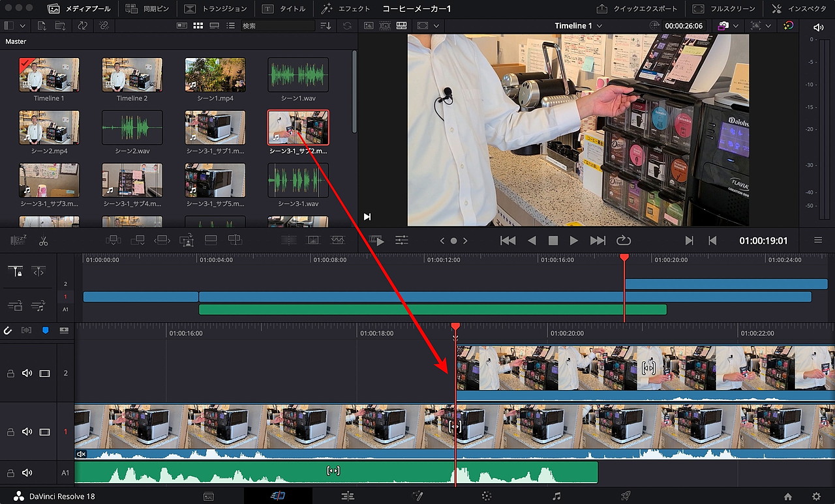Click the smooth cut transition icon

click(337, 241)
